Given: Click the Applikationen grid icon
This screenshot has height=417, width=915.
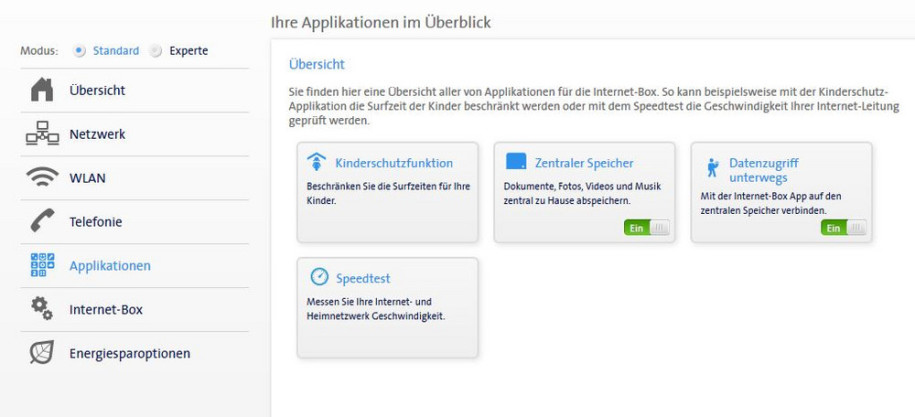Looking at the screenshot, I should pyautogui.click(x=42, y=265).
